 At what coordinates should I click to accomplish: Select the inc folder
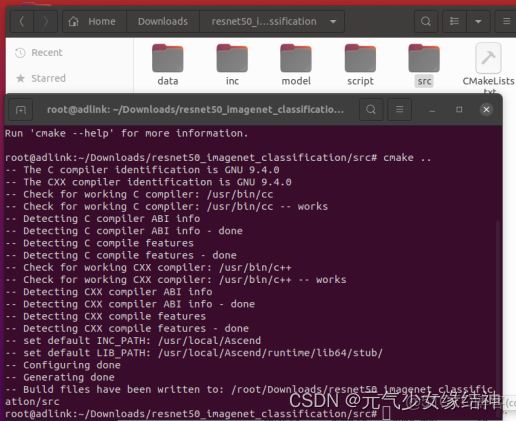(x=232, y=65)
